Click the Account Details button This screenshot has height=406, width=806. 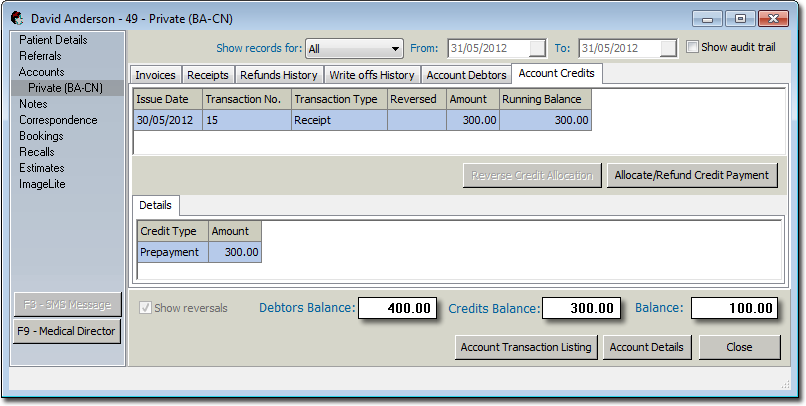(647, 347)
